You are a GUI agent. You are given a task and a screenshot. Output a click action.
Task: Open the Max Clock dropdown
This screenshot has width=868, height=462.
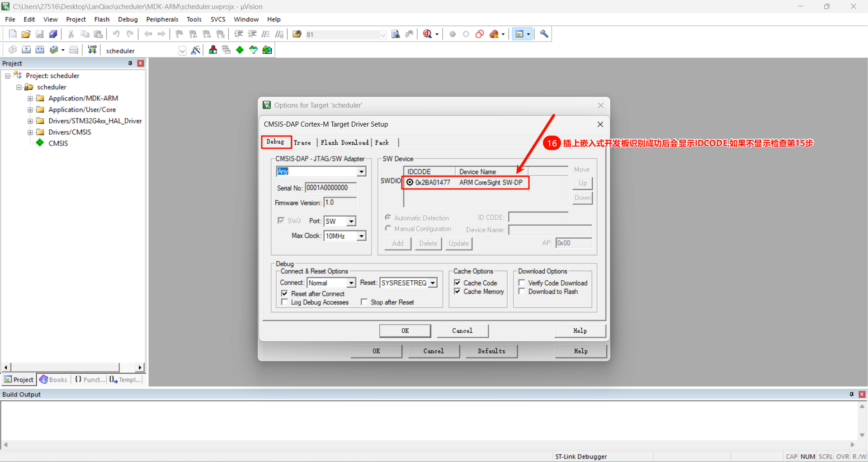click(361, 236)
